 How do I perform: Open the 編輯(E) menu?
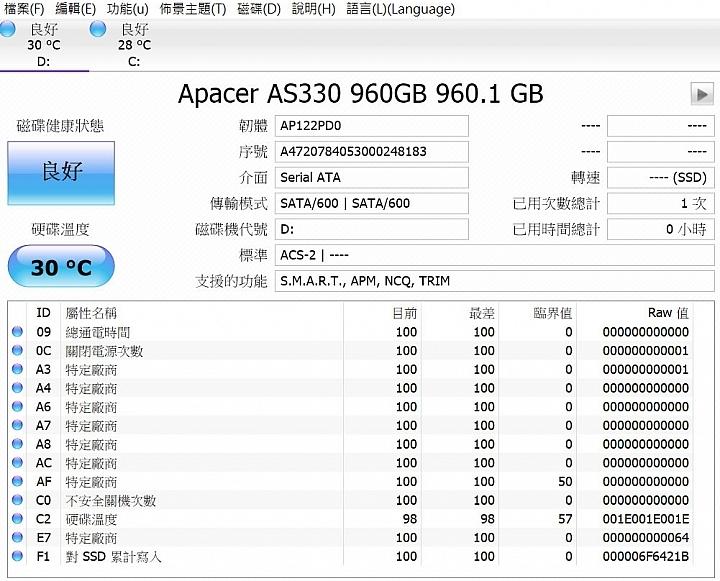(75, 9)
